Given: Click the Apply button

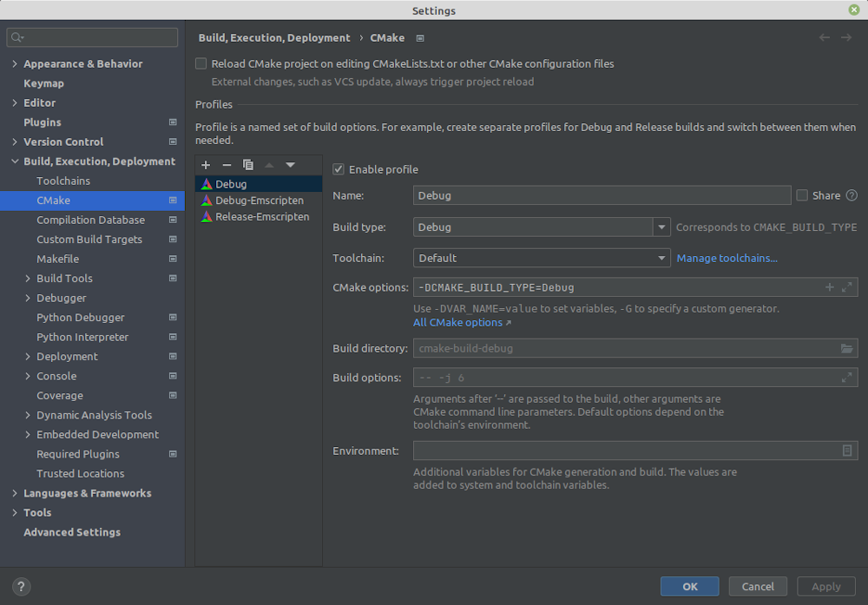Looking at the screenshot, I should tap(826, 587).
